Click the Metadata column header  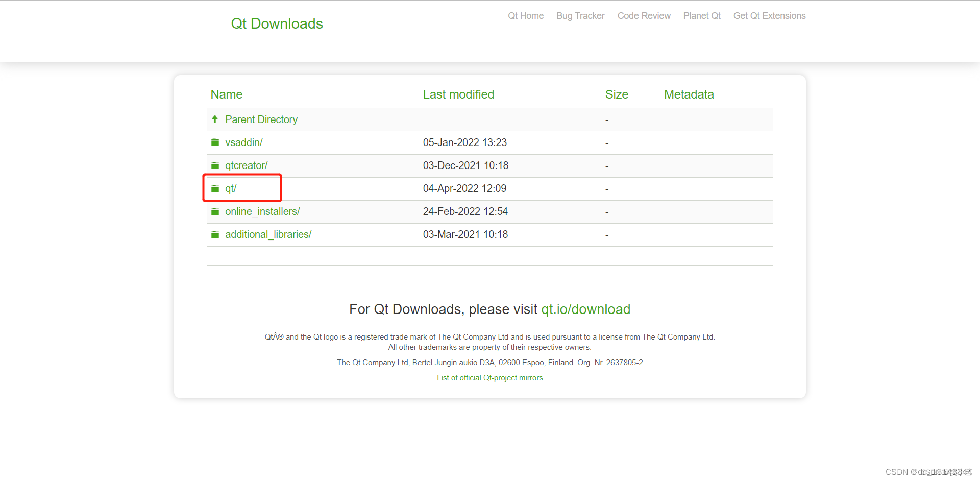[x=689, y=94]
